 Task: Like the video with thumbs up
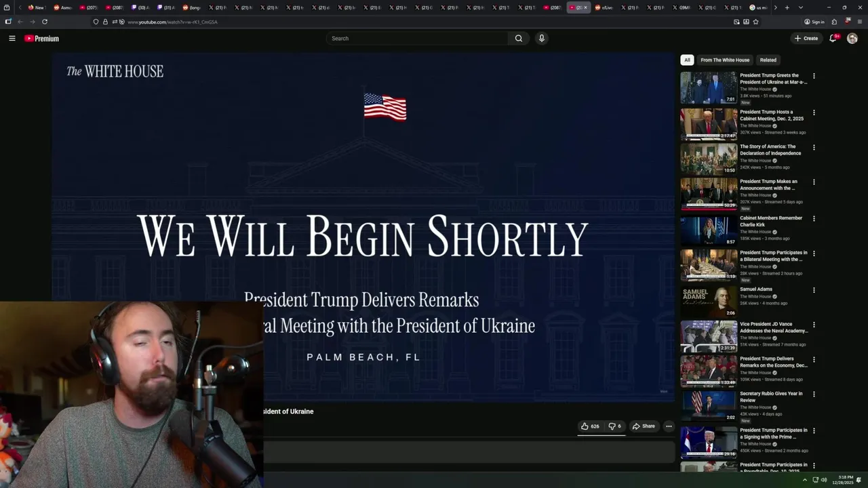[x=589, y=426]
